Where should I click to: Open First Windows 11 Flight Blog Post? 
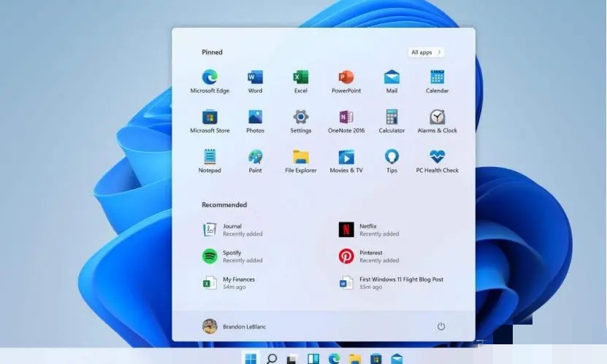[x=391, y=283]
